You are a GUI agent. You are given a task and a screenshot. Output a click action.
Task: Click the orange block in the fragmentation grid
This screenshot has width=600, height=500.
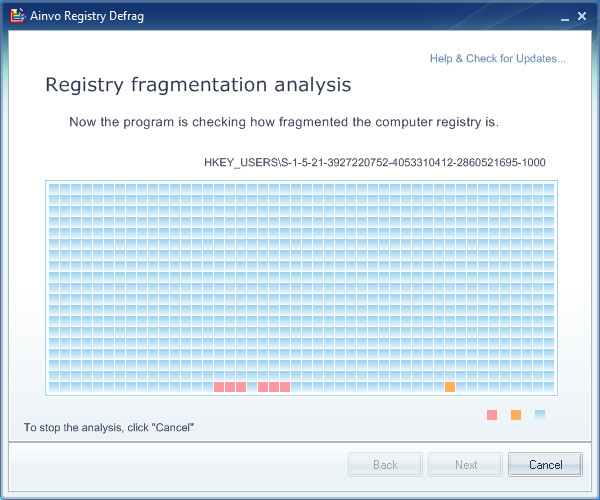tap(450, 387)
